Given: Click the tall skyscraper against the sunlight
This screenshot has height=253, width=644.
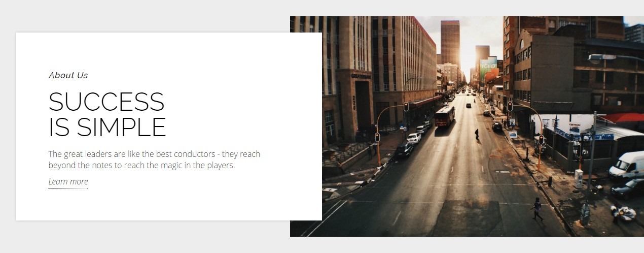Looking at the screenshot, I should coord(450,43).
